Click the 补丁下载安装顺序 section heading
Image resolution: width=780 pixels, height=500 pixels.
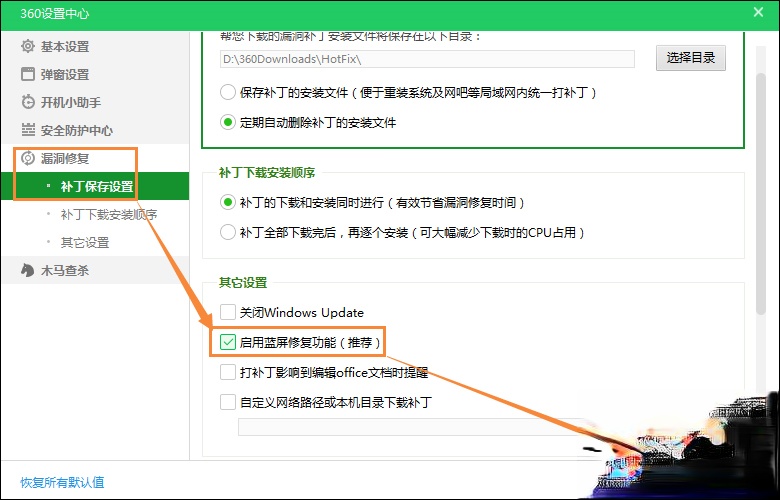(267, 173)
